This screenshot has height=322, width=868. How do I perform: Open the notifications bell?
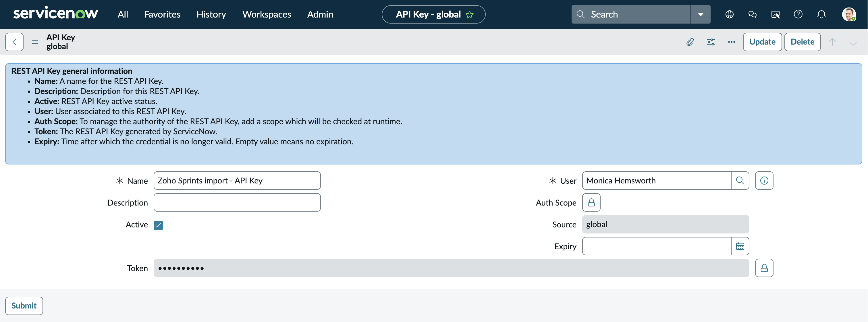pyautogui.click(x=821, y=14)
